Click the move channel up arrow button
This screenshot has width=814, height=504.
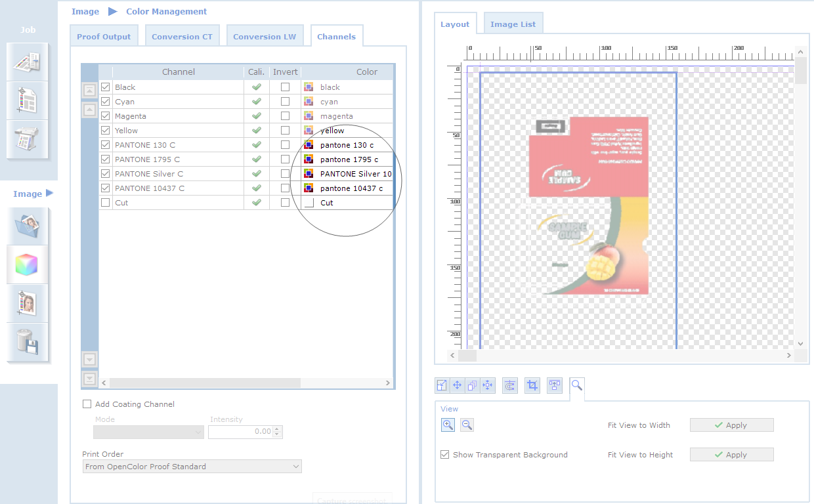point(90,110)
